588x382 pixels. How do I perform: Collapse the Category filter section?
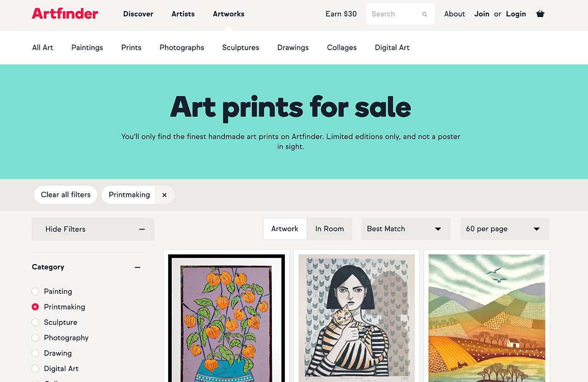coord(137,267)
